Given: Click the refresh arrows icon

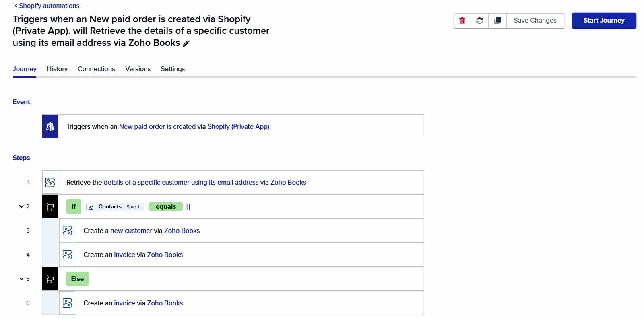Looking at the screenshot, I should 479,21.
